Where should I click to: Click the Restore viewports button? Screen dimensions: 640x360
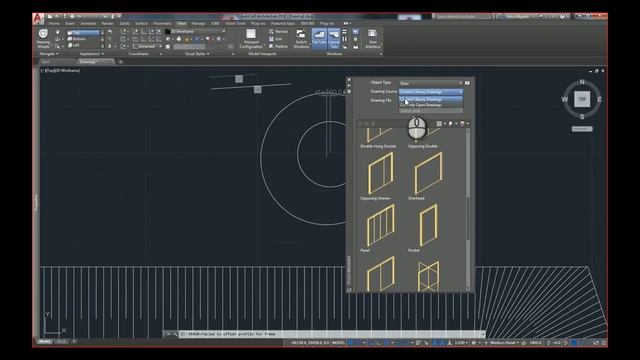point(278,46)
